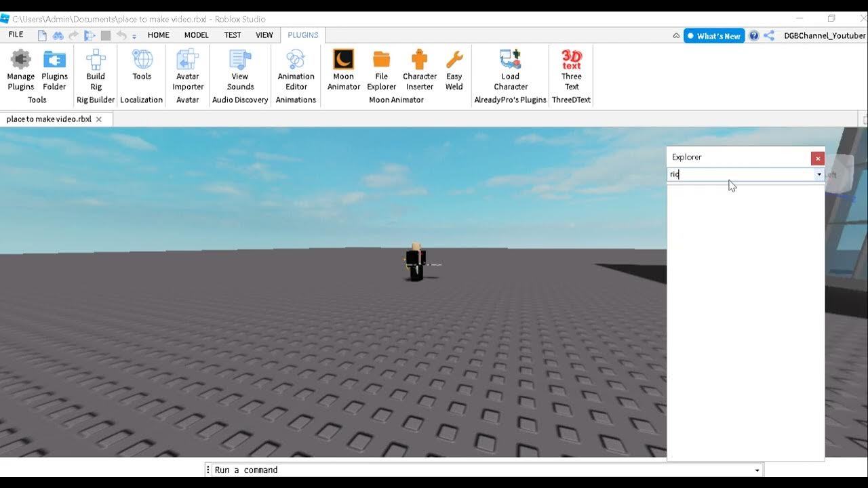
Task: Open Manage Plugins
Action: (21, 70)
